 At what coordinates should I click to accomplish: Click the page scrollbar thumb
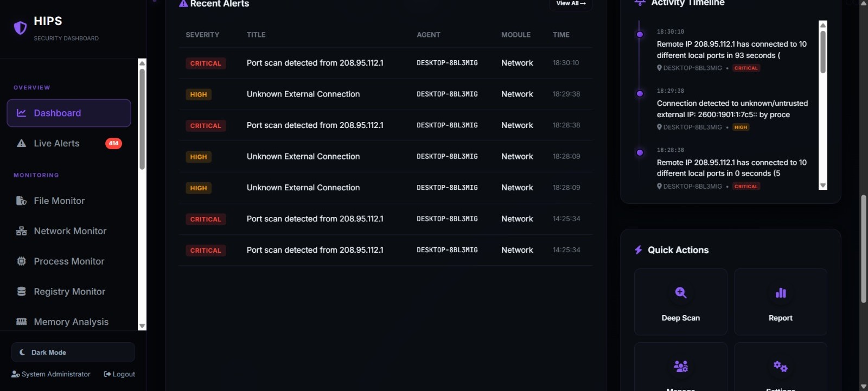coord(864,248)
